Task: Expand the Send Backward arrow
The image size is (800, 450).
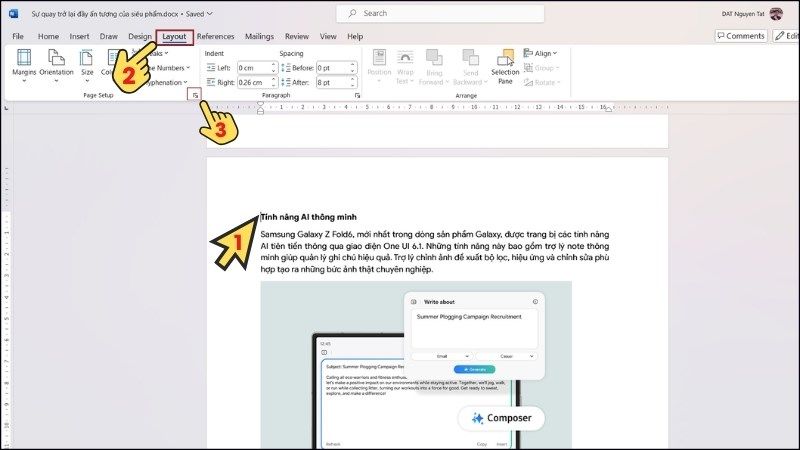Action: [x=486, y=82]
